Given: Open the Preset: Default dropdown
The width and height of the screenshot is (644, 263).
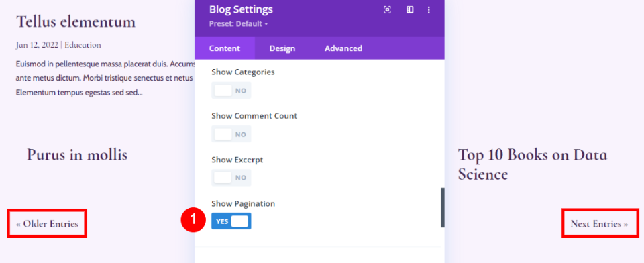Looking at the screenshot, I should click(x=238, y=24).
